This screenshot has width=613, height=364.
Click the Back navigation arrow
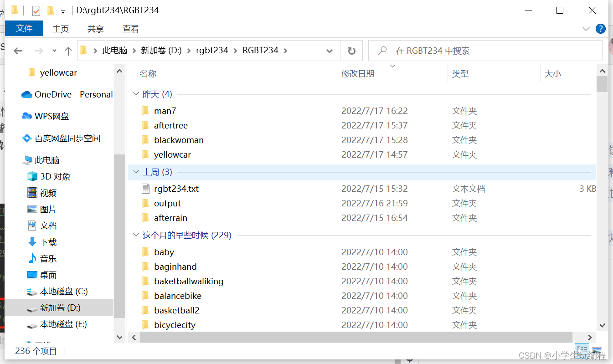pyautogui.click(x=18, y=51)
